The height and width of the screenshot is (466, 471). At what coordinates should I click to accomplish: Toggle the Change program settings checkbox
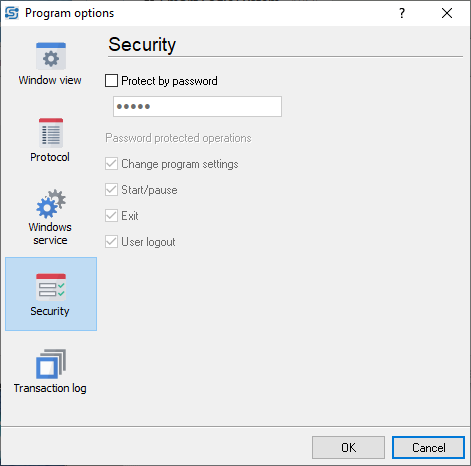111,164
